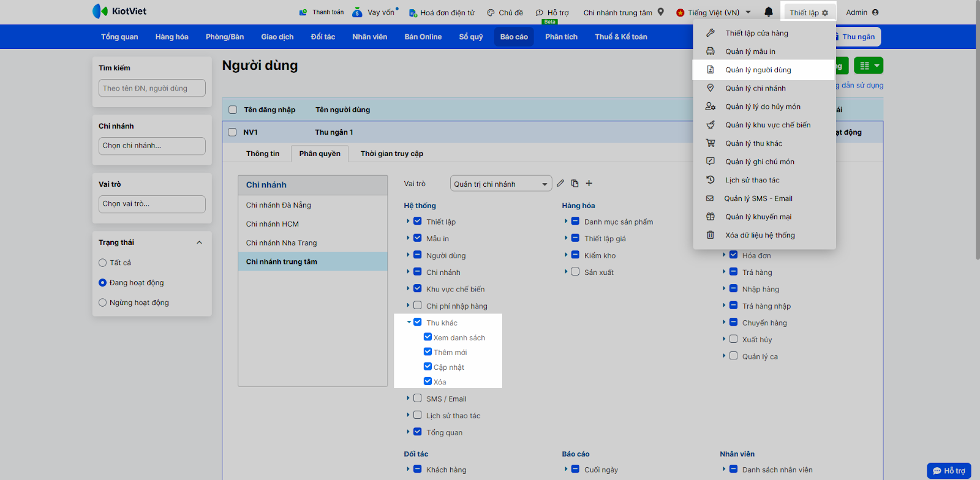Click the Theo tên ĐN search field

(152, 88)
